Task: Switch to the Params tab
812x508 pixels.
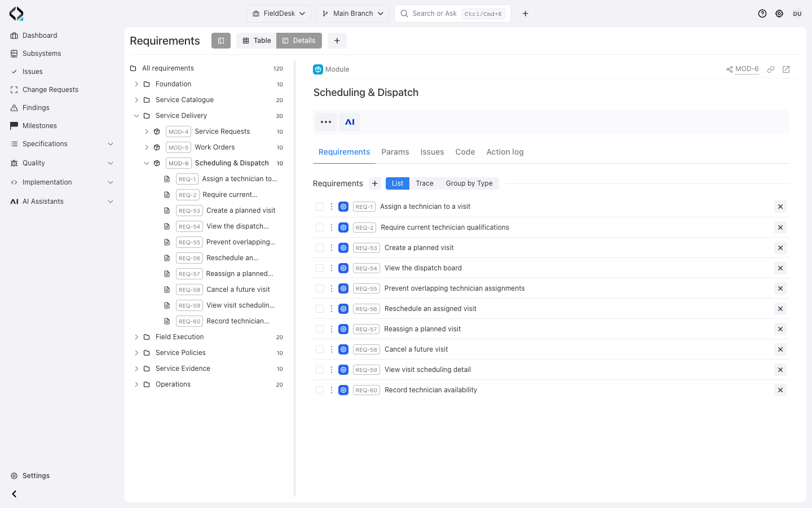Action: [395, 152]
